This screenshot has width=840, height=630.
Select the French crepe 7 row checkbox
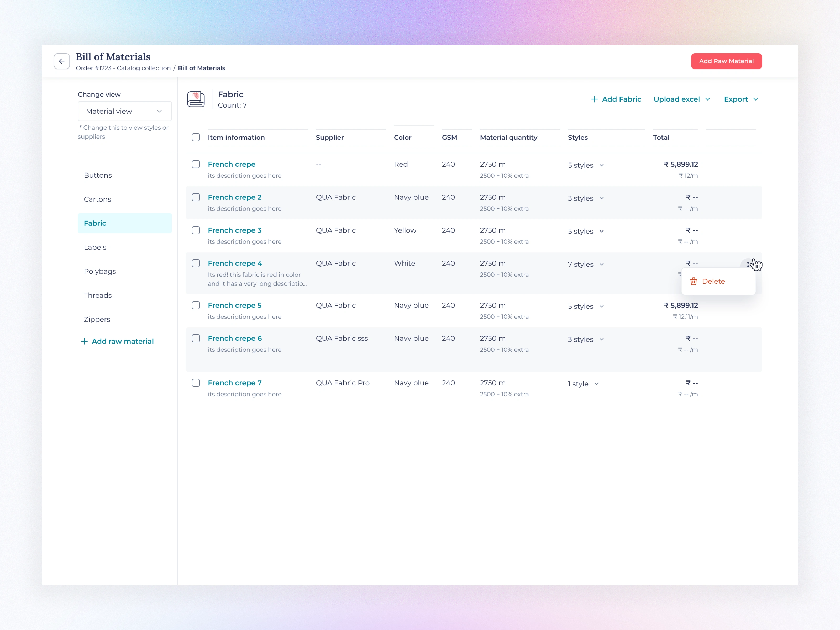[x=196, y=383]
